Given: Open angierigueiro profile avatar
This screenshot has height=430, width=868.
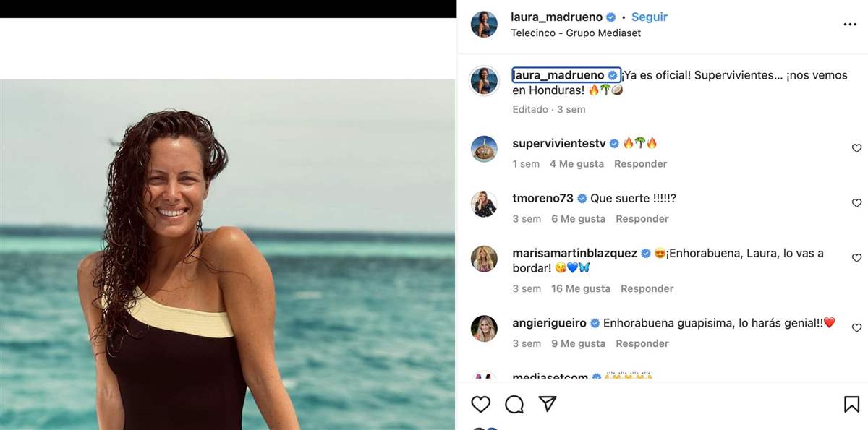Looking at the screenshot, I should pyautogui.click(x=484, y=329).
